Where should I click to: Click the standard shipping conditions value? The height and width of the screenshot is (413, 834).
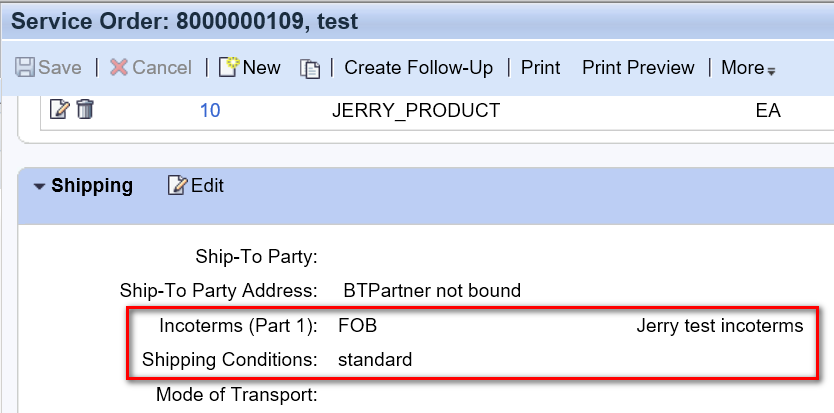click(x=375, y=359)
